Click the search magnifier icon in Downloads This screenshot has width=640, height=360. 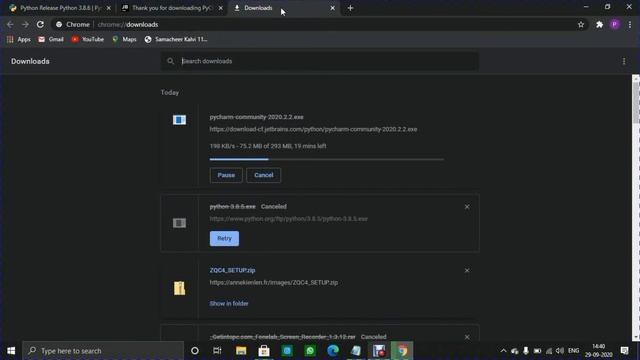pyautogui.click(x=171, y=61)
